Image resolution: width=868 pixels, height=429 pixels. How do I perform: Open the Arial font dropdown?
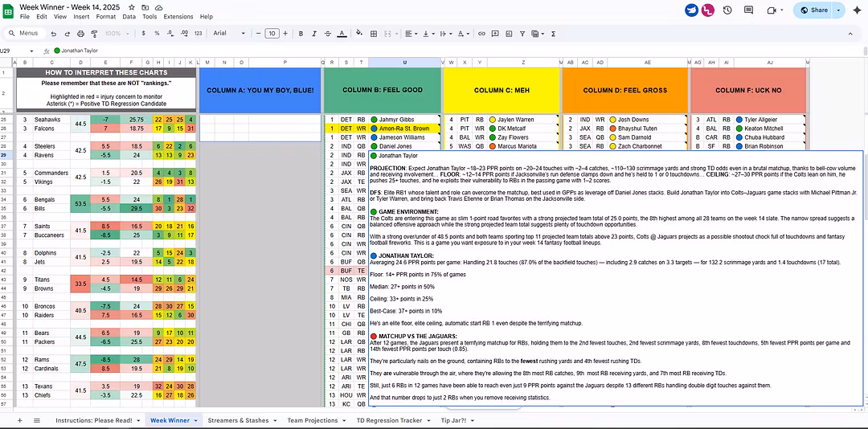point(229,34)
